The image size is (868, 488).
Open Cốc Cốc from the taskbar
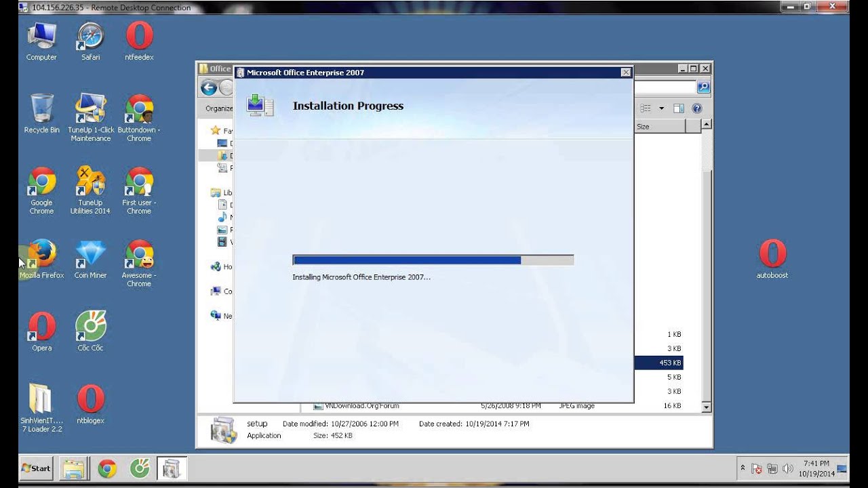140,468
